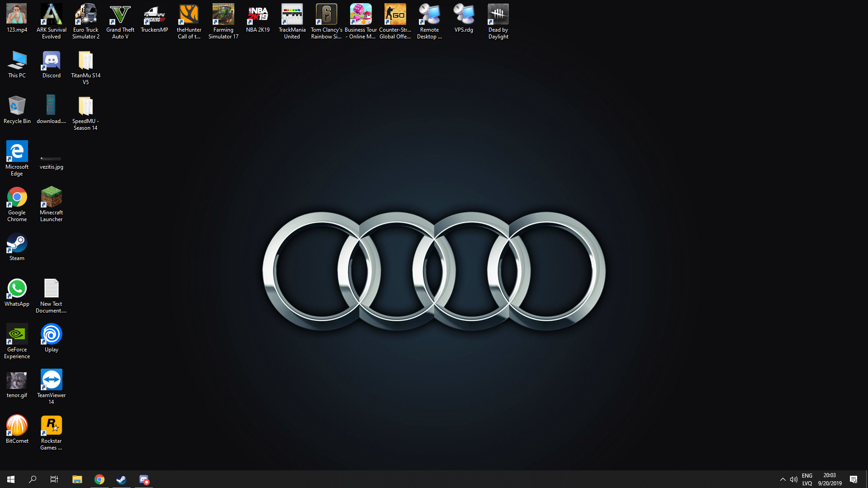Open the volume control in tray
The width and height of the screenshot is (868, 488).
[x=793, y=479]
